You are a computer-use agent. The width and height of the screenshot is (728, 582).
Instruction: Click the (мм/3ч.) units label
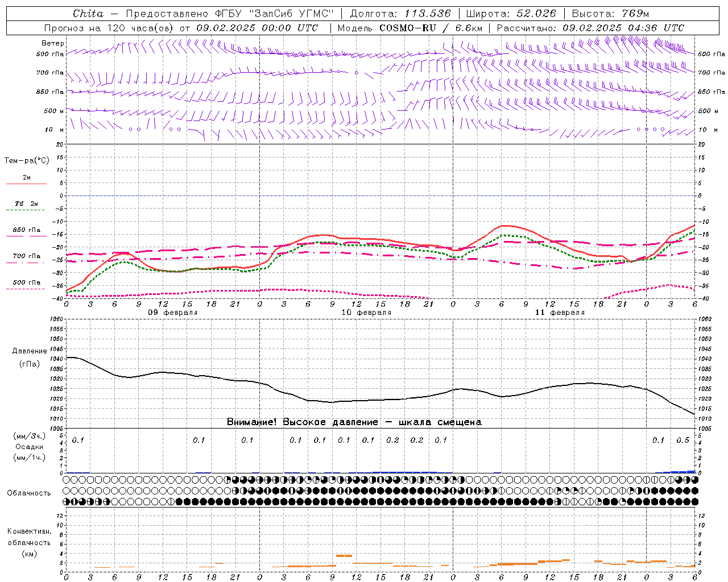coord(29,436)
